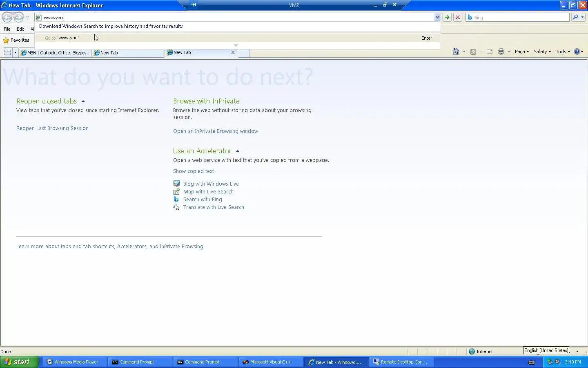Expand the address bar history dropdown arrow
This screenshot has height=368, width=588.
(x=437, y=17)
